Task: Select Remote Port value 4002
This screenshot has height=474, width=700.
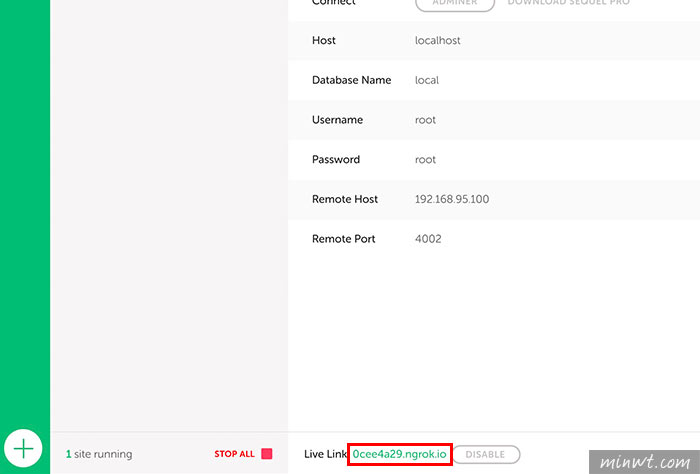Action: click(428, 239)
